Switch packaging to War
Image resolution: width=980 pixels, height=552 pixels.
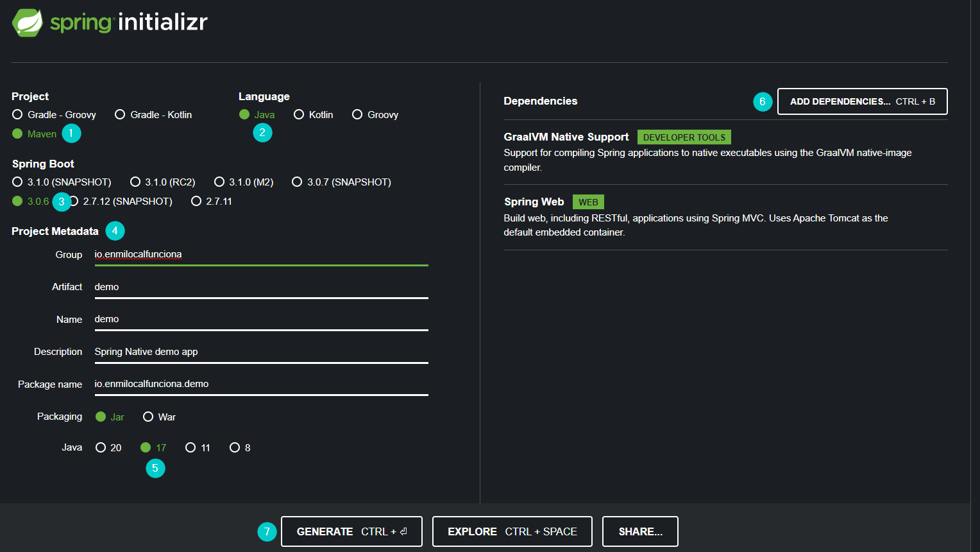tap(159, 417)
